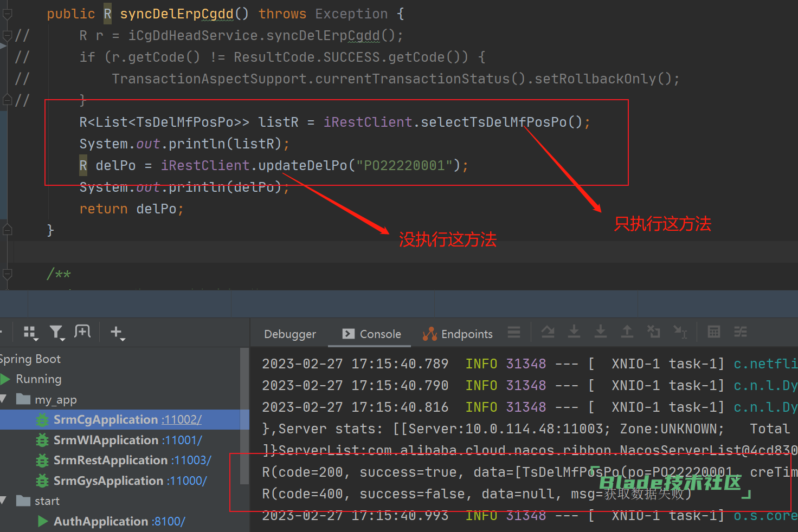Open the :11003/ port link

(191, 460)
